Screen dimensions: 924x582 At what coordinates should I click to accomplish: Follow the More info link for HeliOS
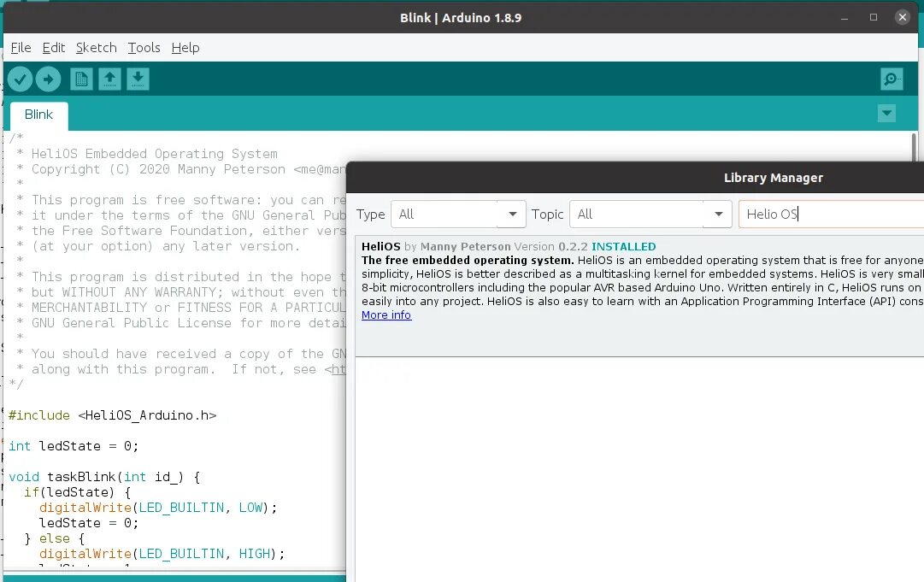[386, 315]
